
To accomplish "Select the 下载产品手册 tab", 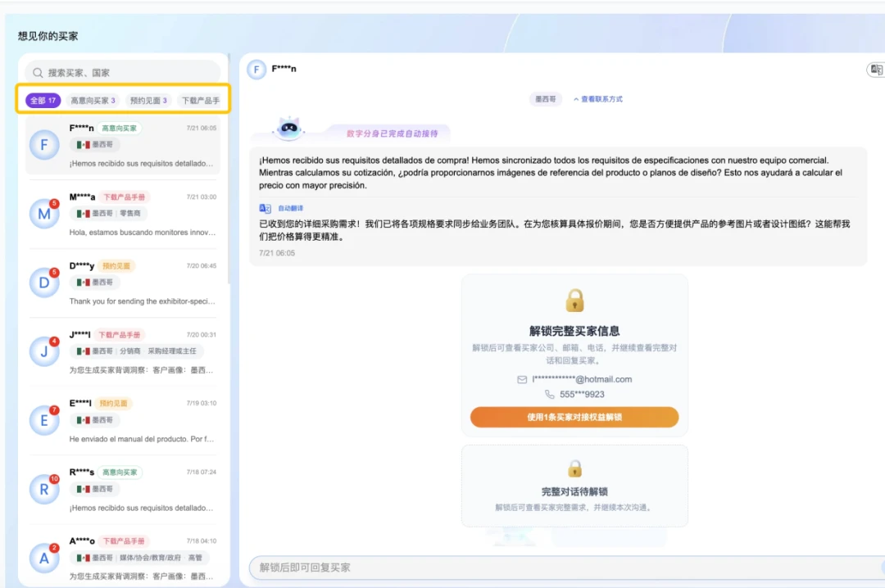I will coord(201,101).
